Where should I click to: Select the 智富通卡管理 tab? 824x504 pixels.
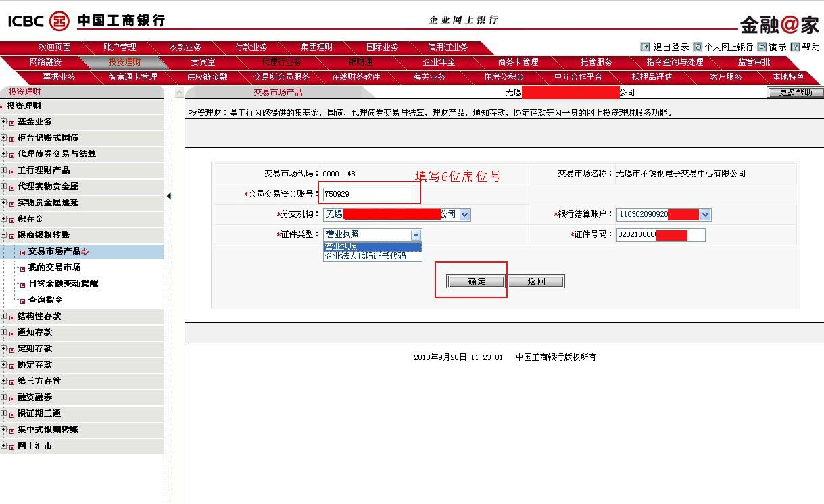[133, 77]
